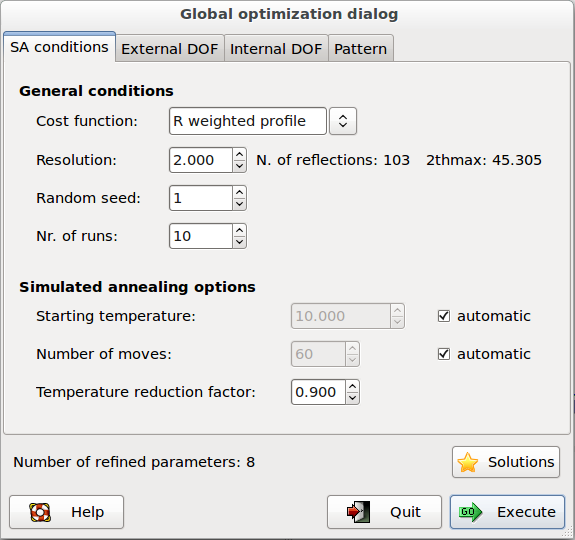The image size is (575, 540).
Task: Uncheck automatic for Starting temperature
Action: coord(444,316)
